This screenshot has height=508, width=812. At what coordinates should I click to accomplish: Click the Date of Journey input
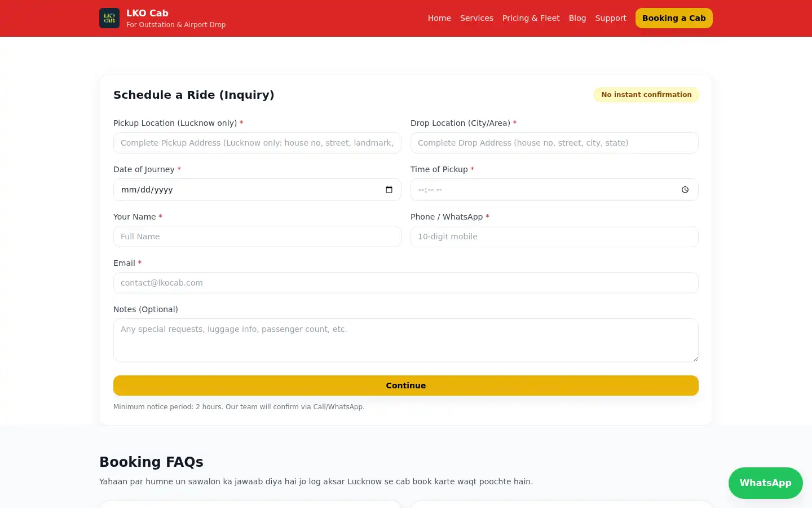pyautogui.click(x=257, y=190)
